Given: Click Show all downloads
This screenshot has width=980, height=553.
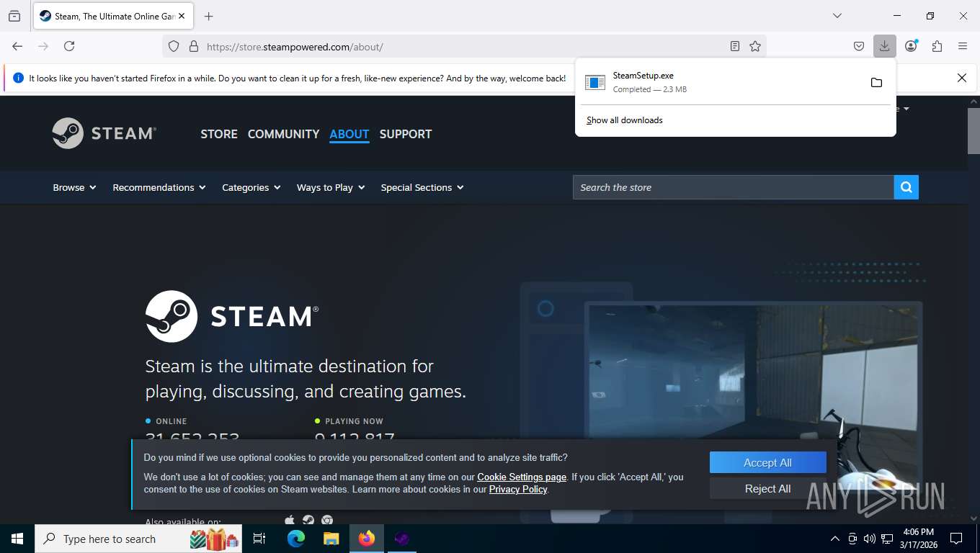Looking at the screenshot, I should tap(625, 120).
